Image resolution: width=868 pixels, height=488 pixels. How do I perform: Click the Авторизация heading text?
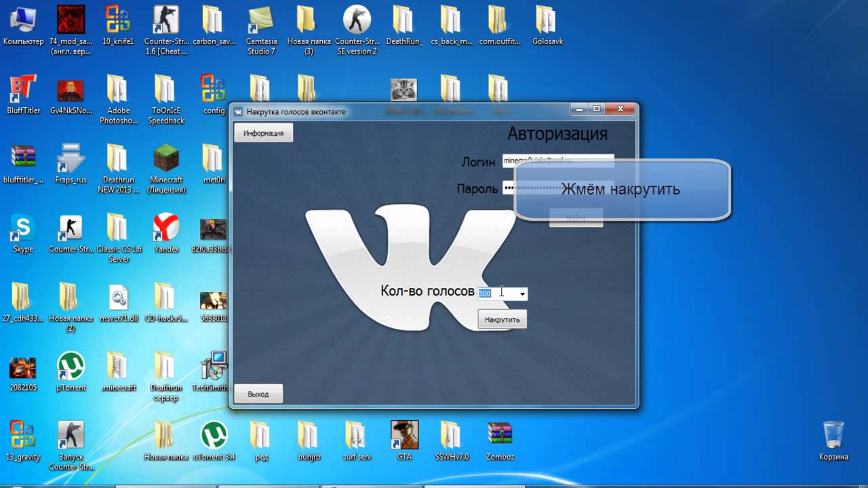(557, 134)
